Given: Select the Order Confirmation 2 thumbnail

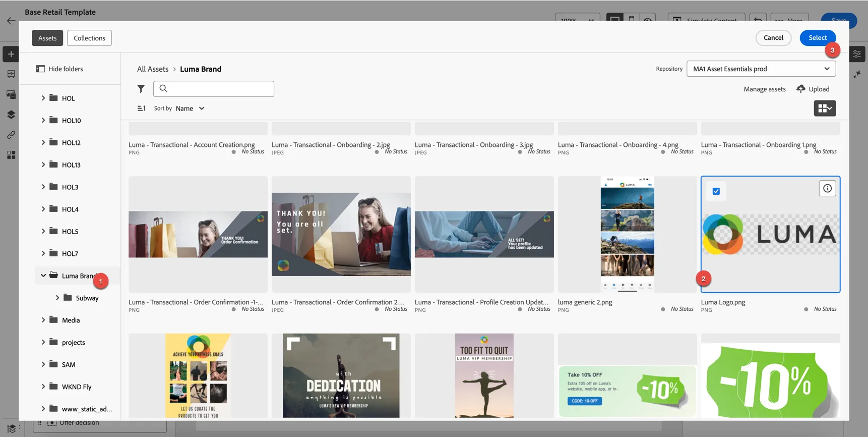Looking at the screenshot, I should tap(341, 234).
